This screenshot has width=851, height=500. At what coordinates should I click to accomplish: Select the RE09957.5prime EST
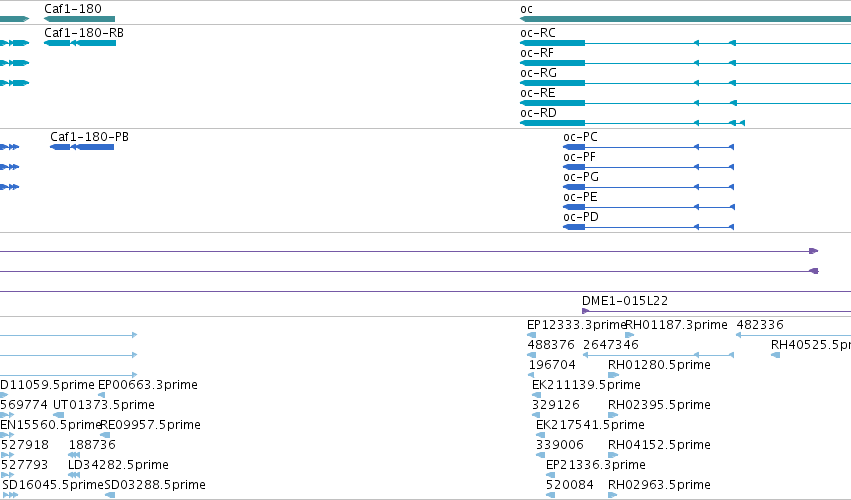pos(150,425)
